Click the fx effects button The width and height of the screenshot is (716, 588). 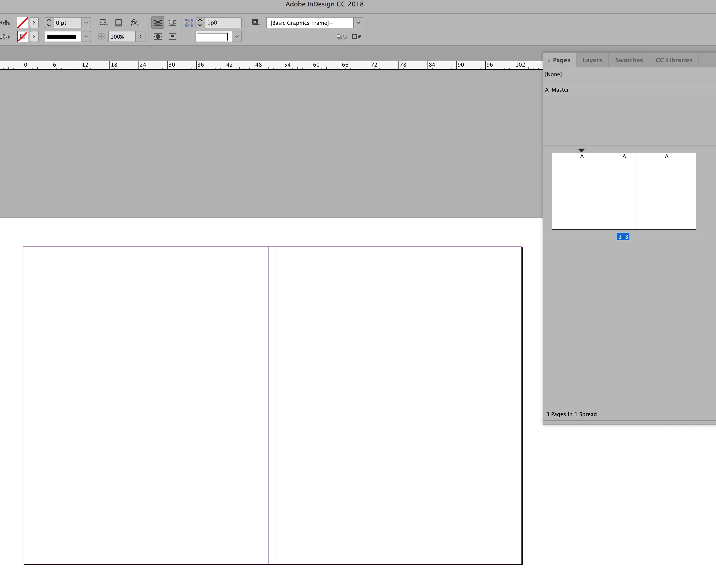tap(134, 23)
